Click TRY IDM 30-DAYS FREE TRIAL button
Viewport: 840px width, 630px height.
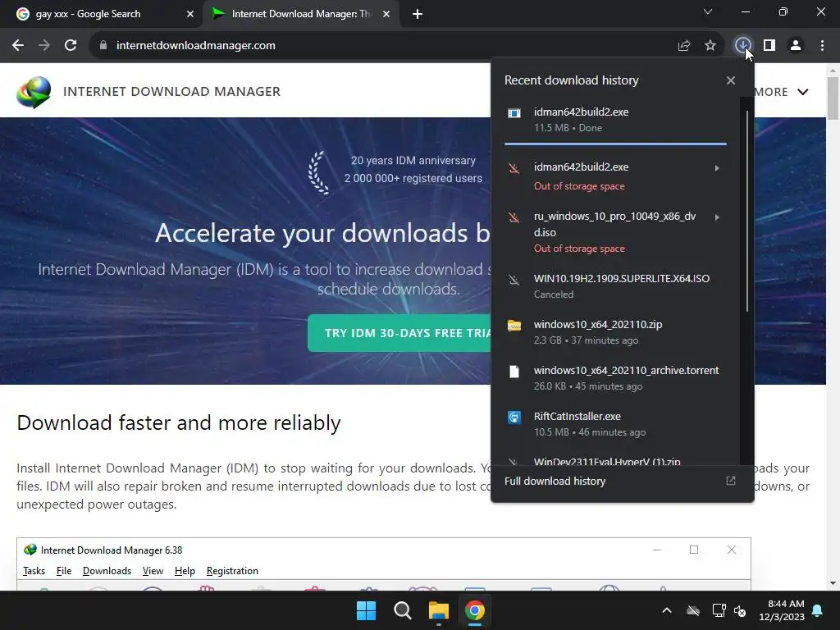tap(399, 333)
